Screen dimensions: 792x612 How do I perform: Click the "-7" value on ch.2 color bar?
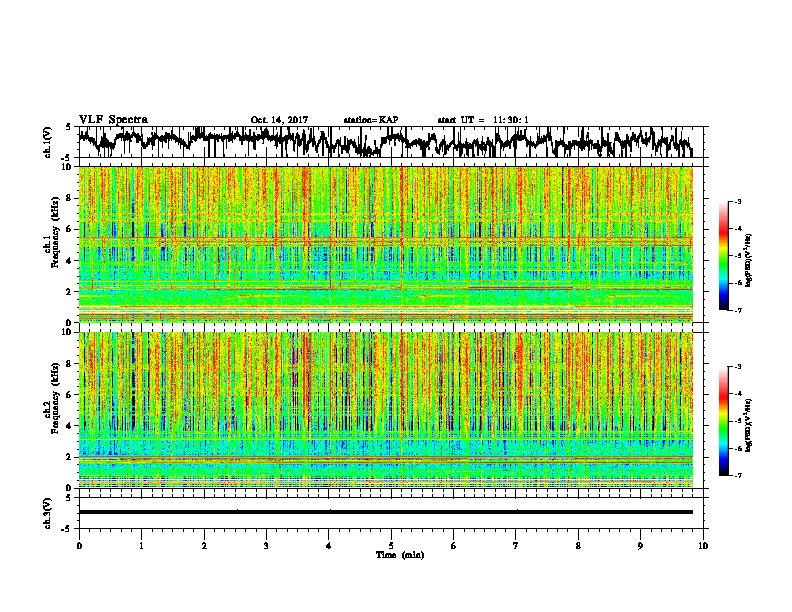737,475
